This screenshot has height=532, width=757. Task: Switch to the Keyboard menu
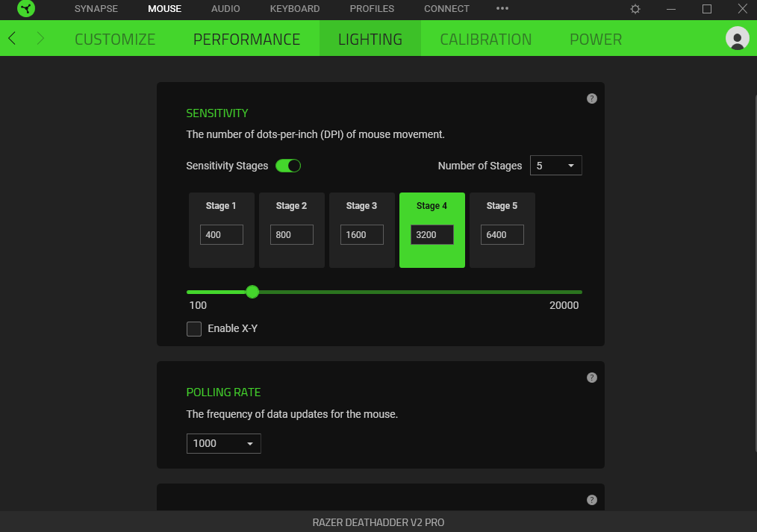[294, 9]
